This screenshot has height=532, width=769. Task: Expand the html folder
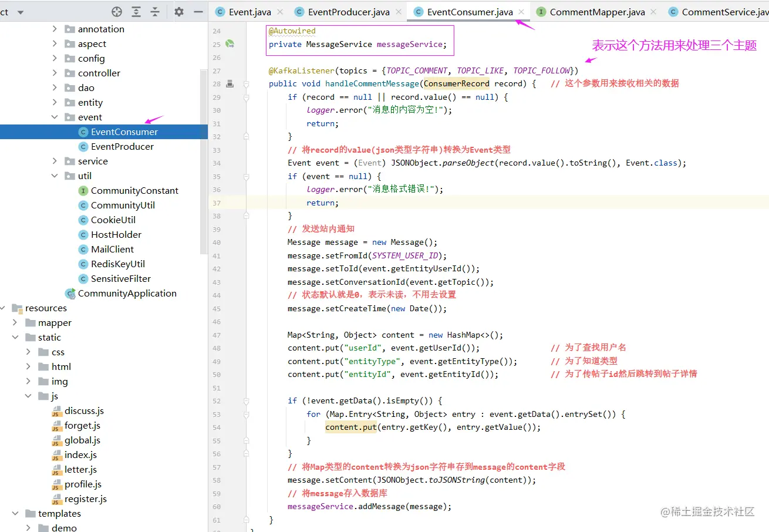[28, 366]
